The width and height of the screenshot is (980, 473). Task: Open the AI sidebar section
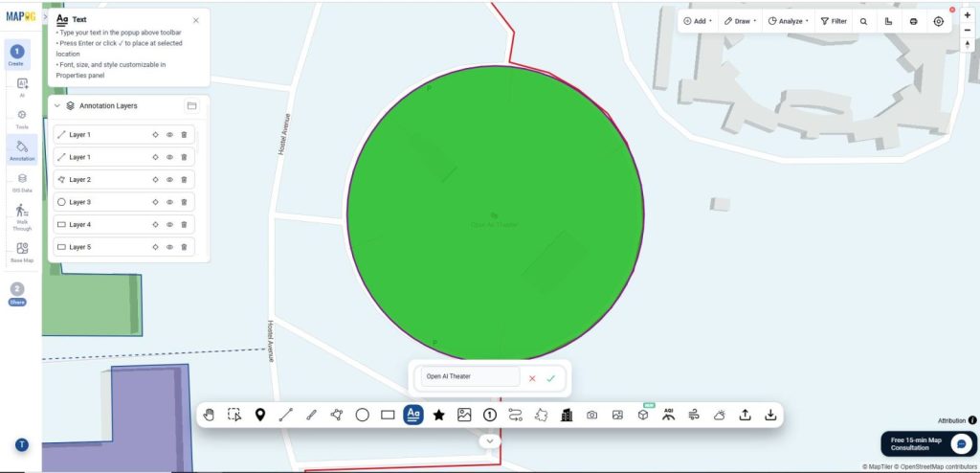pos(22,87)
